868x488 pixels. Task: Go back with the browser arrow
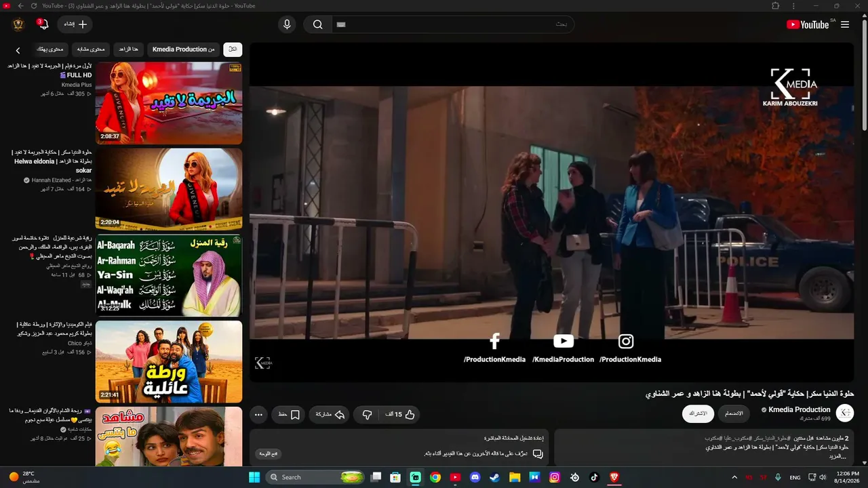pos(20,5)
